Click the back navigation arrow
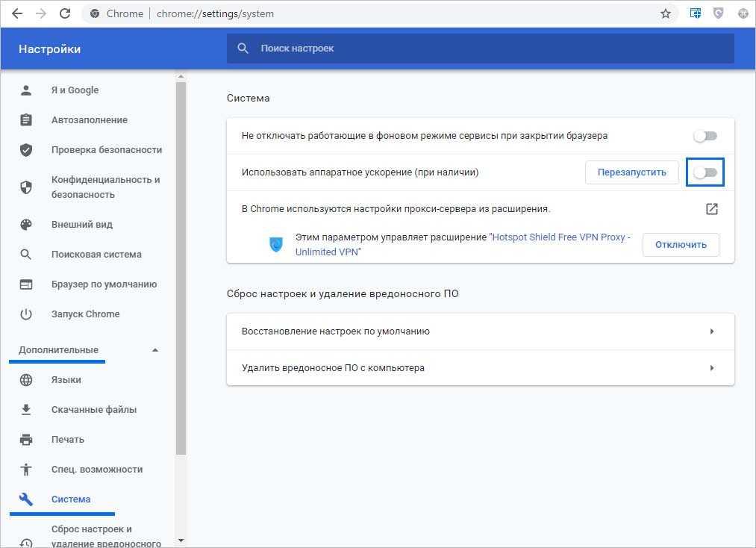Viewport: 756px width, 548px height. pos(17,13)
